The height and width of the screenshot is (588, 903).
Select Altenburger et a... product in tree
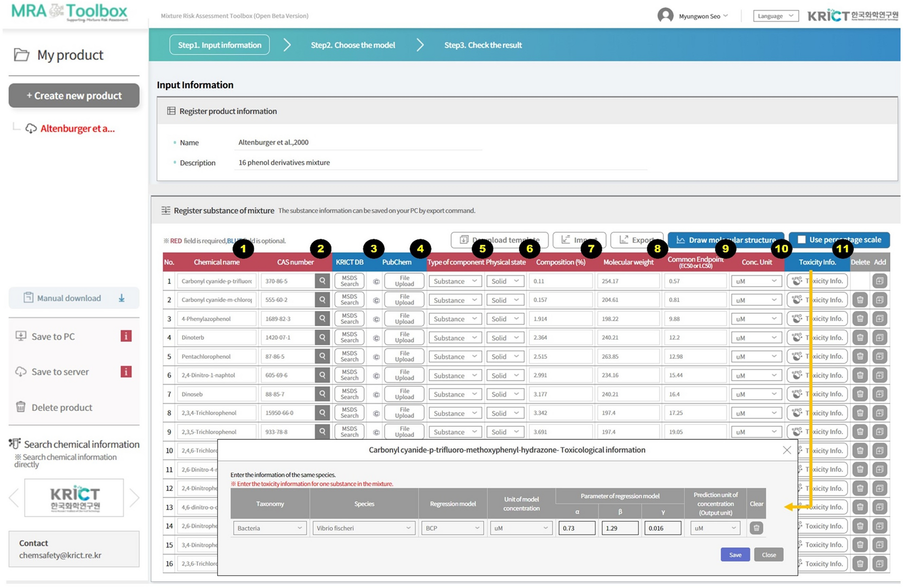[77, 129]
